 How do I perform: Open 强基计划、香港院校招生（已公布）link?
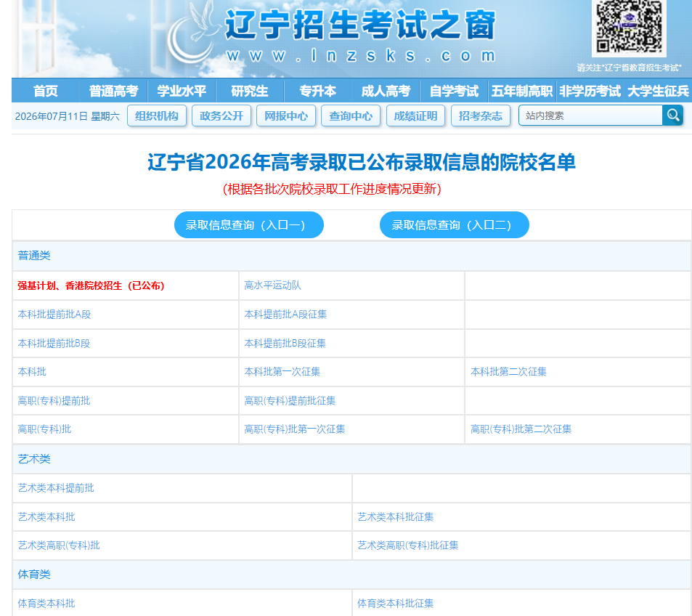(91, 285)
